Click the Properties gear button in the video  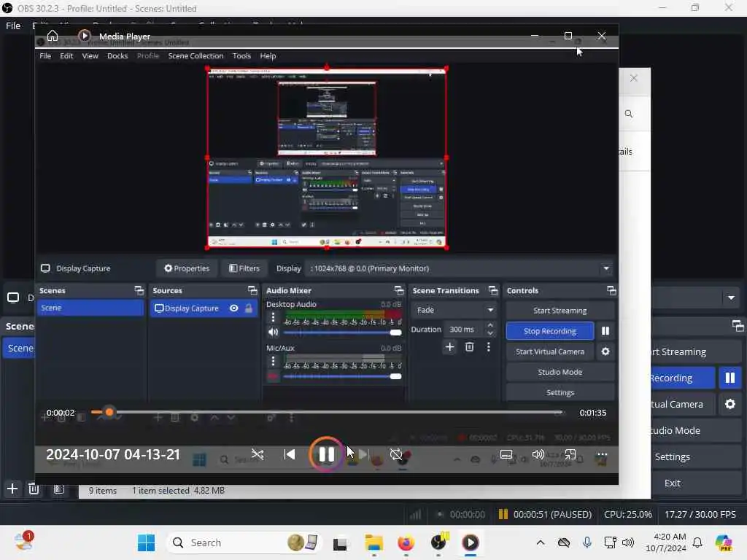(187, 268)
